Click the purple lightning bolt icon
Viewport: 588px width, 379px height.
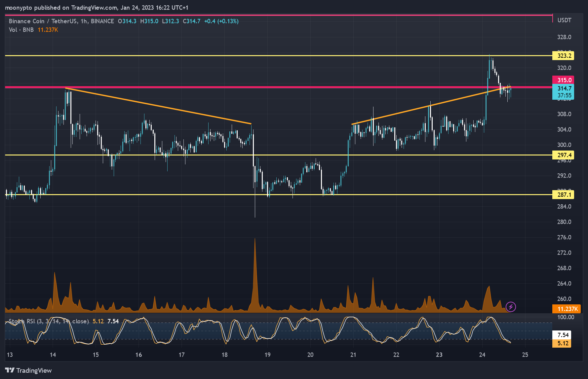point(511,307)
